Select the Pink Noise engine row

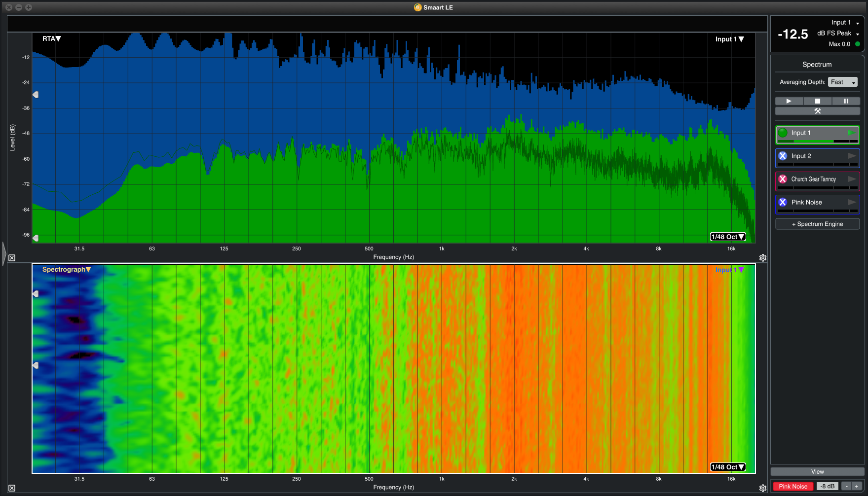(x=817, y=204)
